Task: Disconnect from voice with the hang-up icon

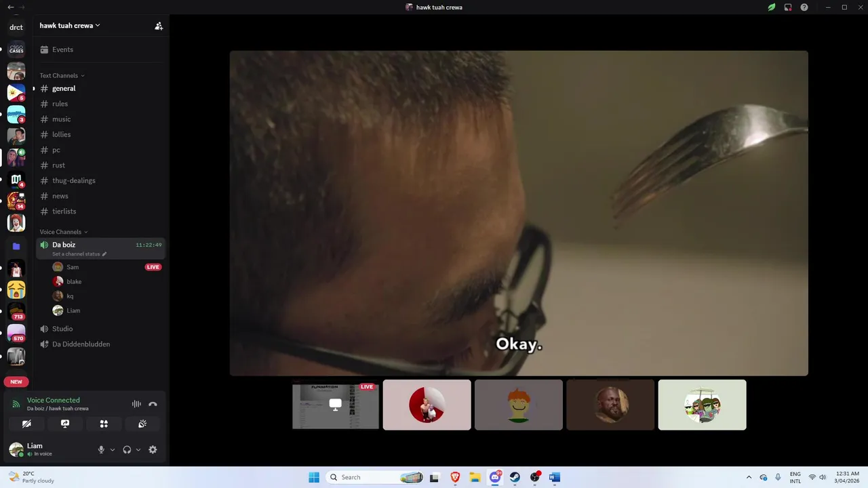Action: [x=153, y=404]
